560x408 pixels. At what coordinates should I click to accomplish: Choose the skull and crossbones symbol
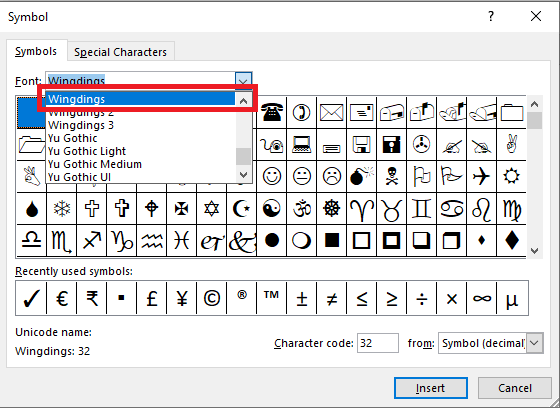click(x=391, y=176)
